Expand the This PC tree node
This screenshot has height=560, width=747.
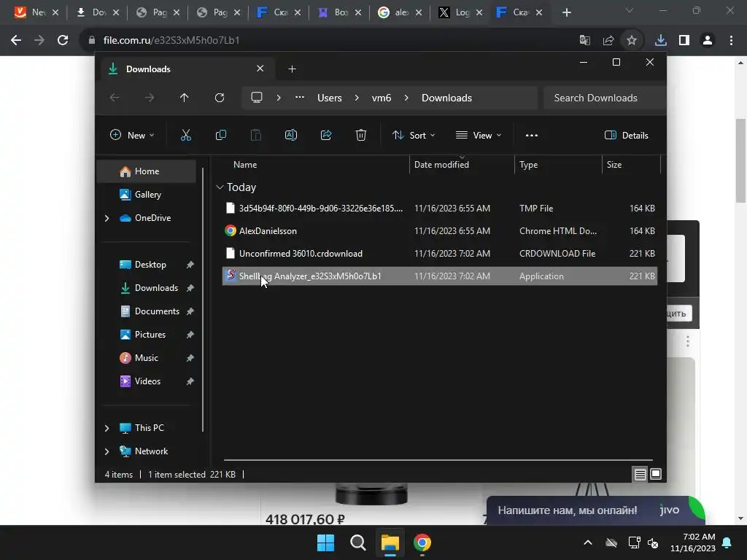click(107, 428)
